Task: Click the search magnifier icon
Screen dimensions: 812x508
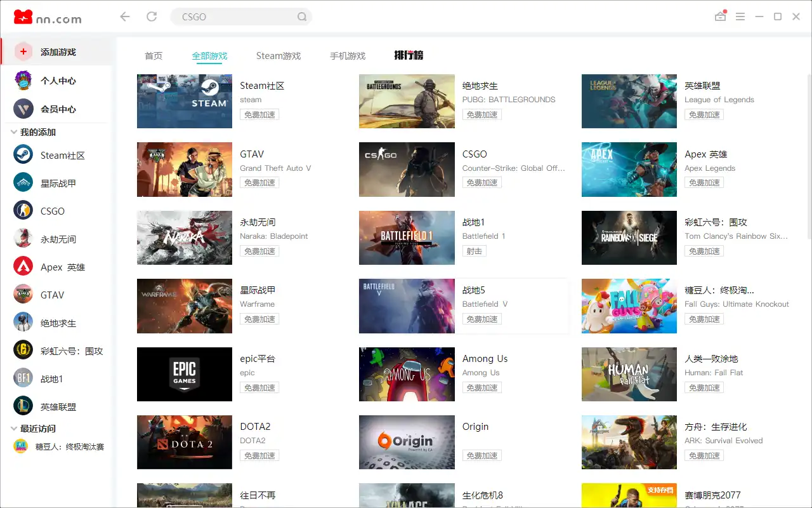Action: pos(302,17)
